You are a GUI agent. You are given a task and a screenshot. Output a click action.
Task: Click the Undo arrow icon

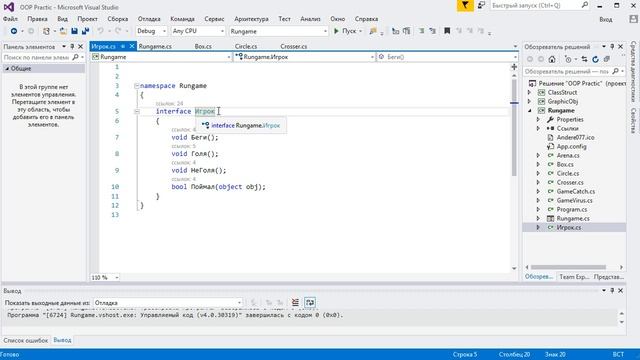coord(100,31)
